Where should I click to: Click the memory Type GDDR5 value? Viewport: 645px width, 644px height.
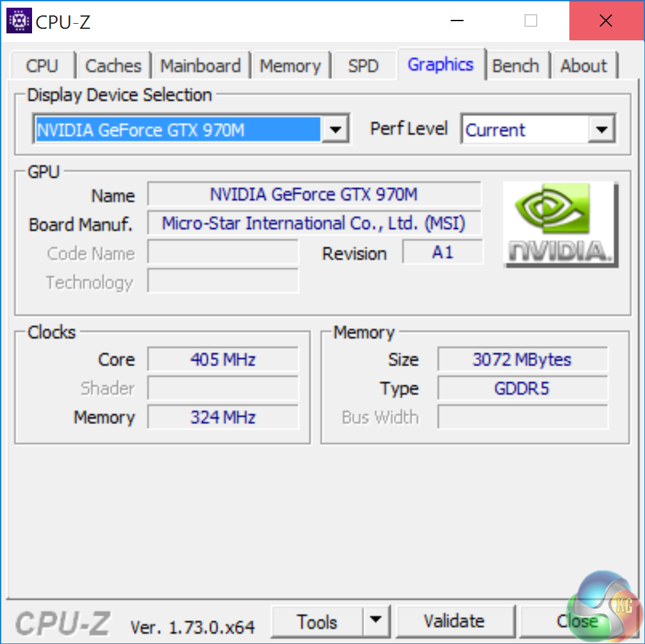523,388
